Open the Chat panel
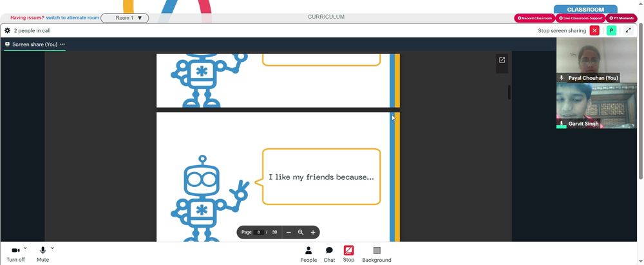This screenshot has height=265, width=644. [x=329, y=254]
